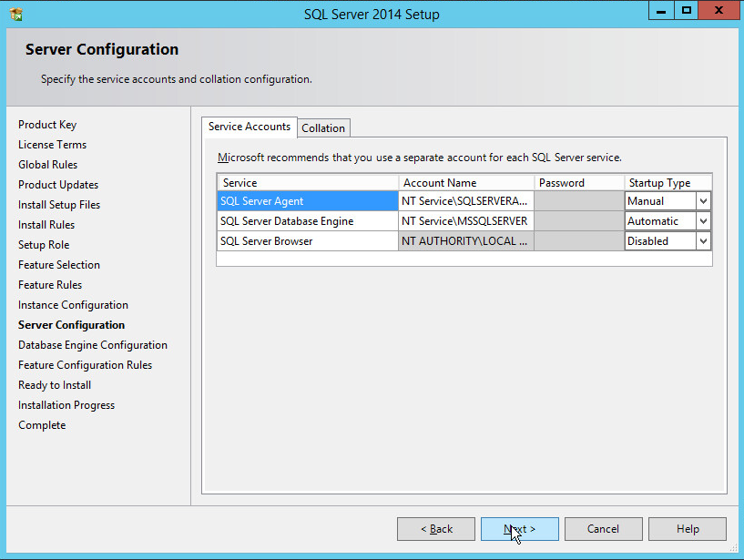Switch to the Collation tab
Screen dimensions: 744x560
point(323,128)
